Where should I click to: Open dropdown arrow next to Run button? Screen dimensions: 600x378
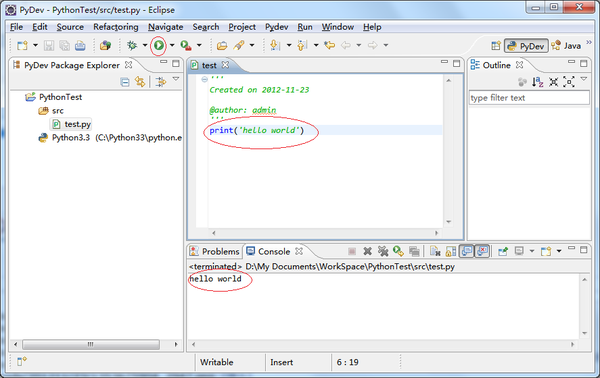(172, 46)
